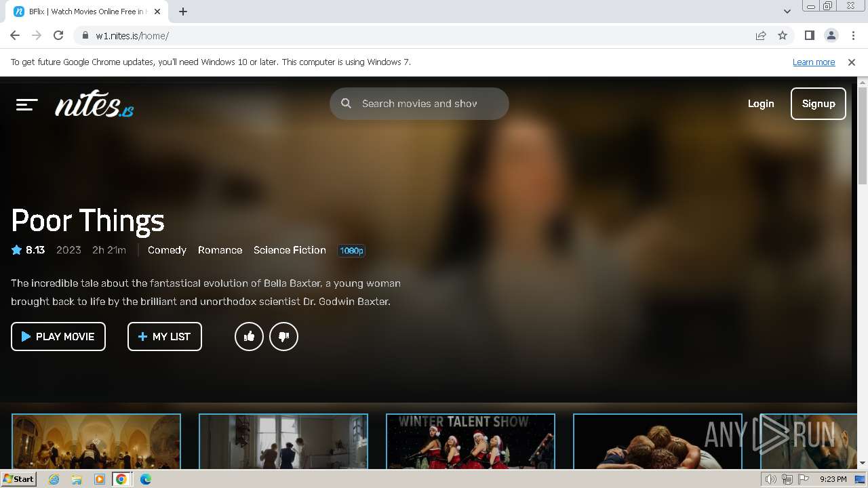The height and width of the screenshot is (488, 868).
Task: Start Poor Things with Play Movie
Action: pos(58,336)
